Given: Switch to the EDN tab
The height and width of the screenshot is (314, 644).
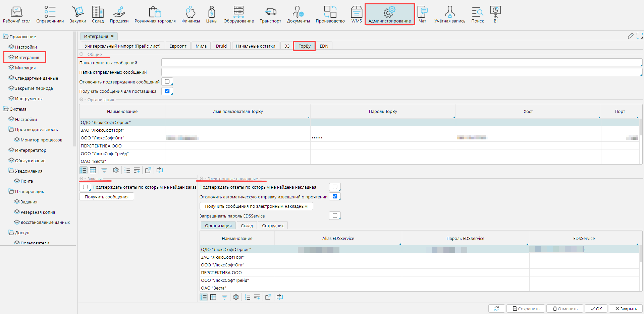Looking at the screenshot, I should click(324, 46).
